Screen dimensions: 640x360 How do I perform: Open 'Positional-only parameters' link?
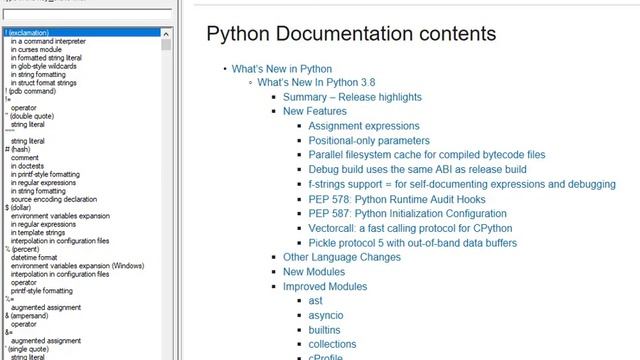point(369,140)
